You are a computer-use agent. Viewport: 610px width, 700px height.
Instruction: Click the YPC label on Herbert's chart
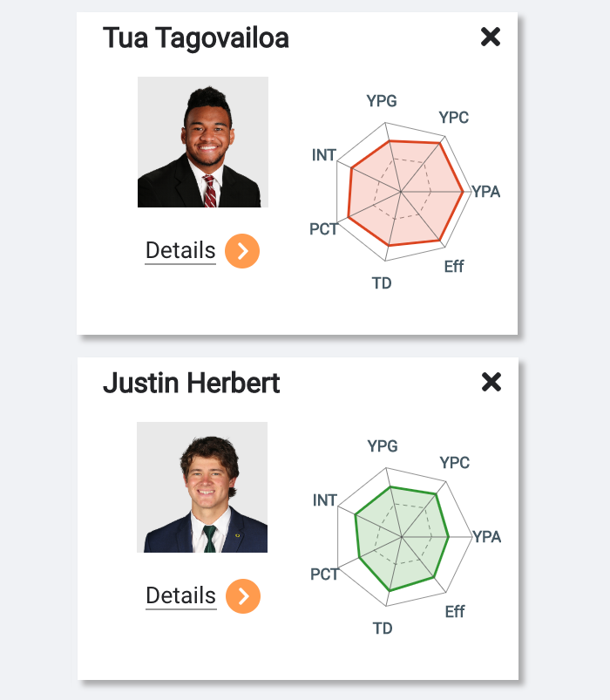455,463
